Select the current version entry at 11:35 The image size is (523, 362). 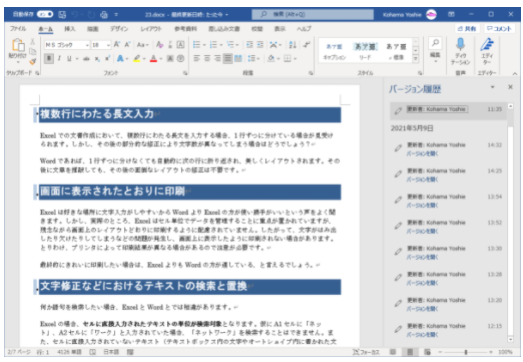tap(448, 110)
